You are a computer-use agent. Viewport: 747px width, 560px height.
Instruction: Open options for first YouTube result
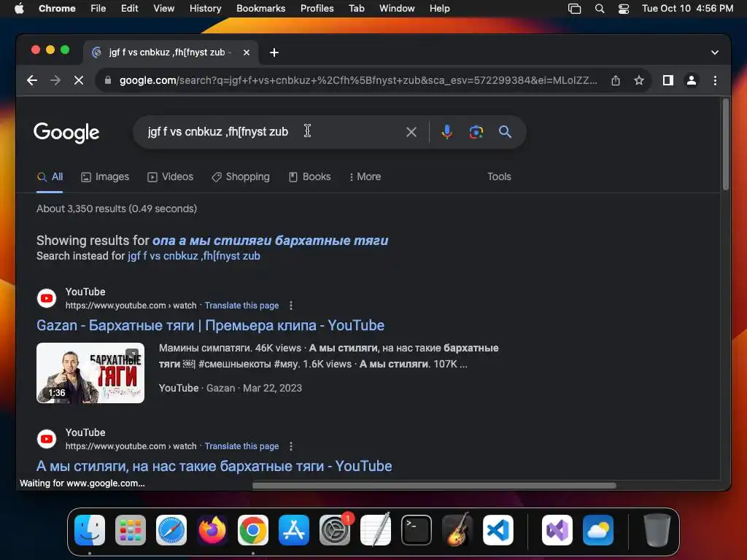click(x=291, y=306)
